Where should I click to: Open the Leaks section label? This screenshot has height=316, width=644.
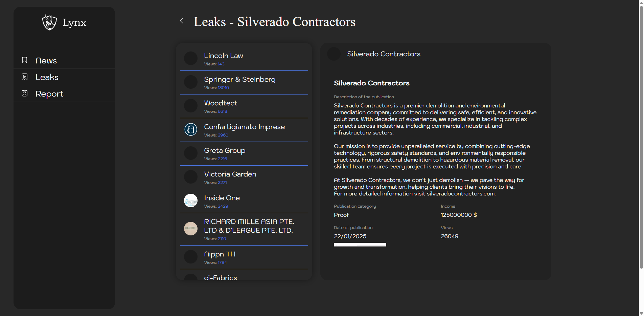point(47,77)
